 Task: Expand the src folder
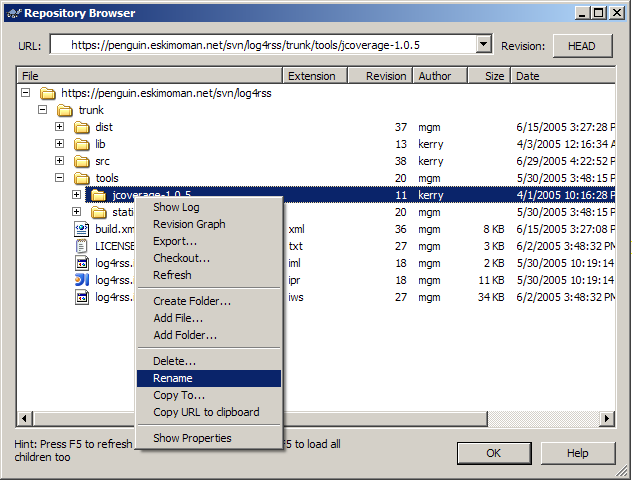(x=59, y=160)
